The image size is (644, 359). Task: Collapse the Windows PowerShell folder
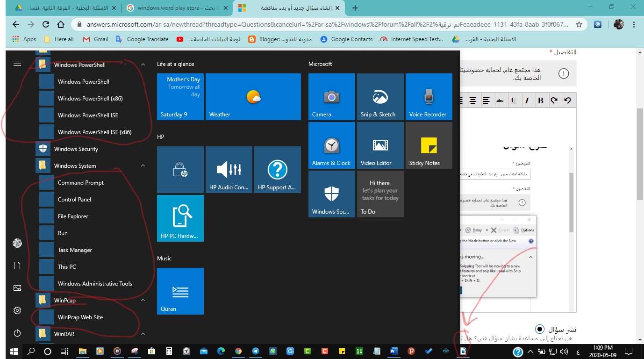coord(143,65)
